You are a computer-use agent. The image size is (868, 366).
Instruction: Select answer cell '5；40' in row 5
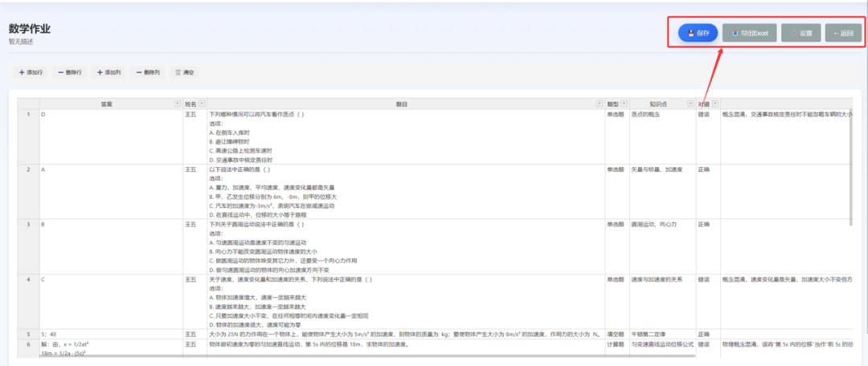111,335
